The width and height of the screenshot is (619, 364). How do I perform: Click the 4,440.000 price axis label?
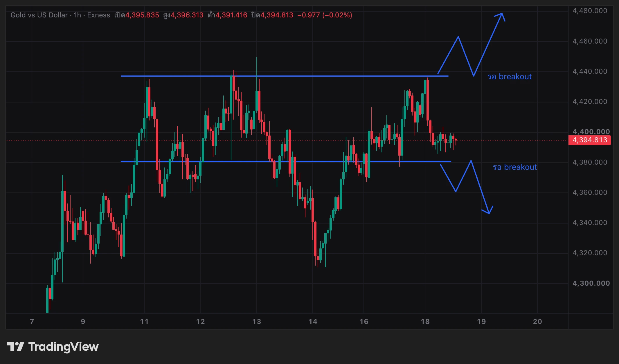[590, 71]
